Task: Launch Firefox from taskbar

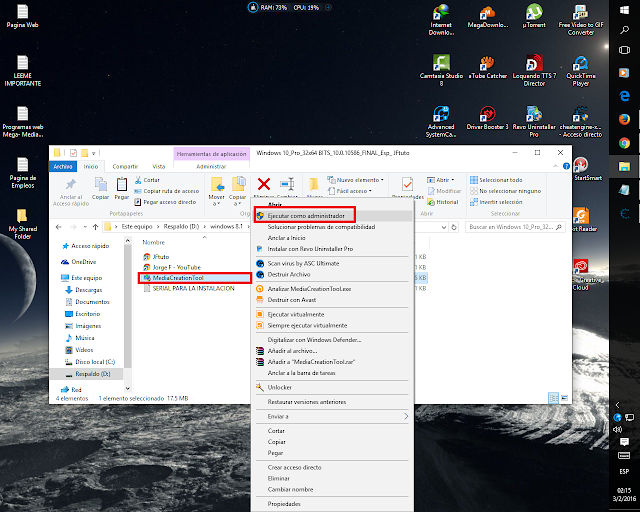Action: point(624,119)
